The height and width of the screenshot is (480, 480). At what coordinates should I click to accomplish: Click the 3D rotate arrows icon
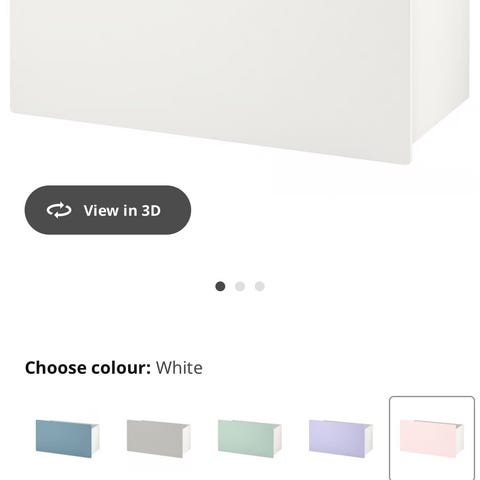tap(59, 210)
